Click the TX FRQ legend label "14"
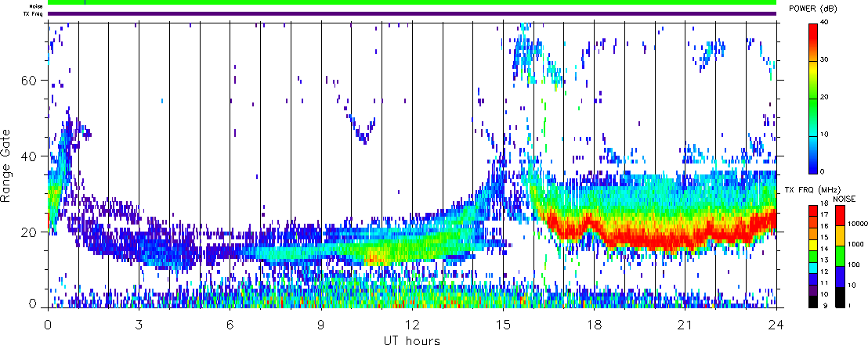 click(x=824, y=249)
